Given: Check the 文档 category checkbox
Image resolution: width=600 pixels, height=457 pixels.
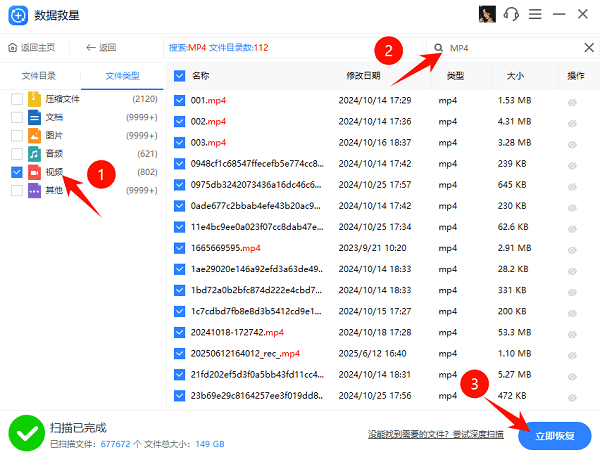Looking at the screenshot, I should click(x=16, y=117).
